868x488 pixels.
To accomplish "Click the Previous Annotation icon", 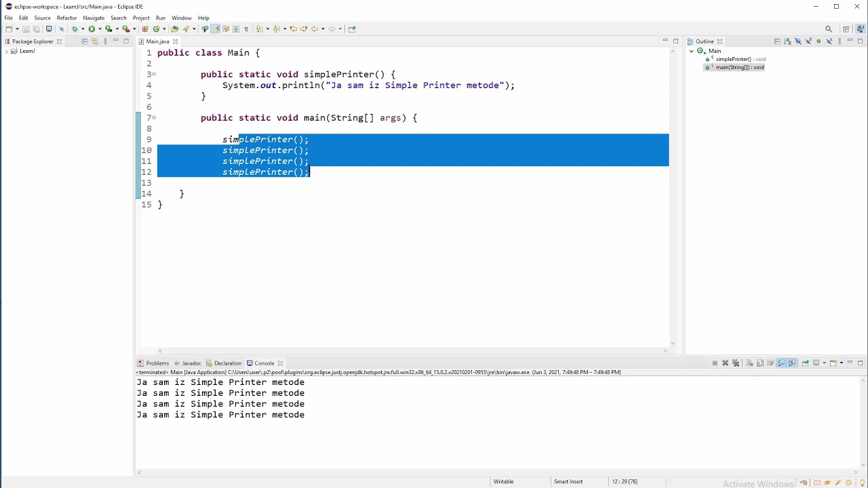I will (276, 29).
